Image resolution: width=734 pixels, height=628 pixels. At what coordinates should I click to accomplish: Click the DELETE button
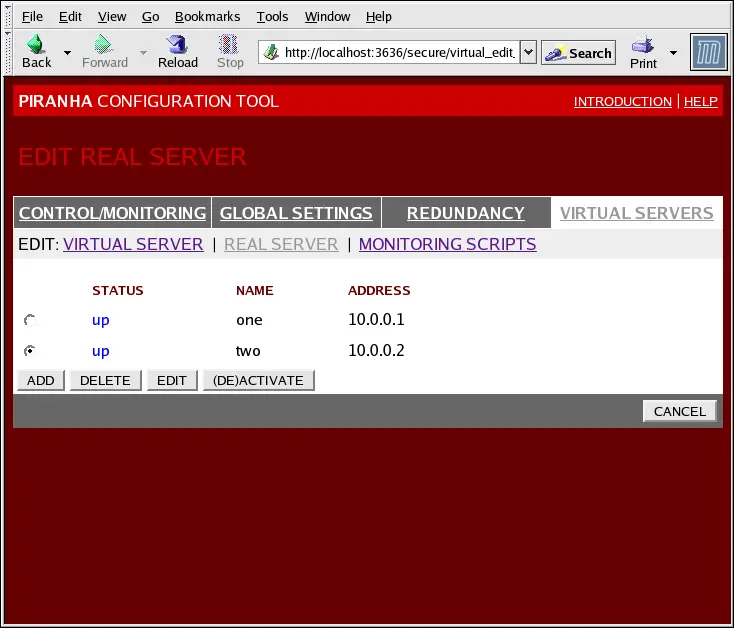105,380
